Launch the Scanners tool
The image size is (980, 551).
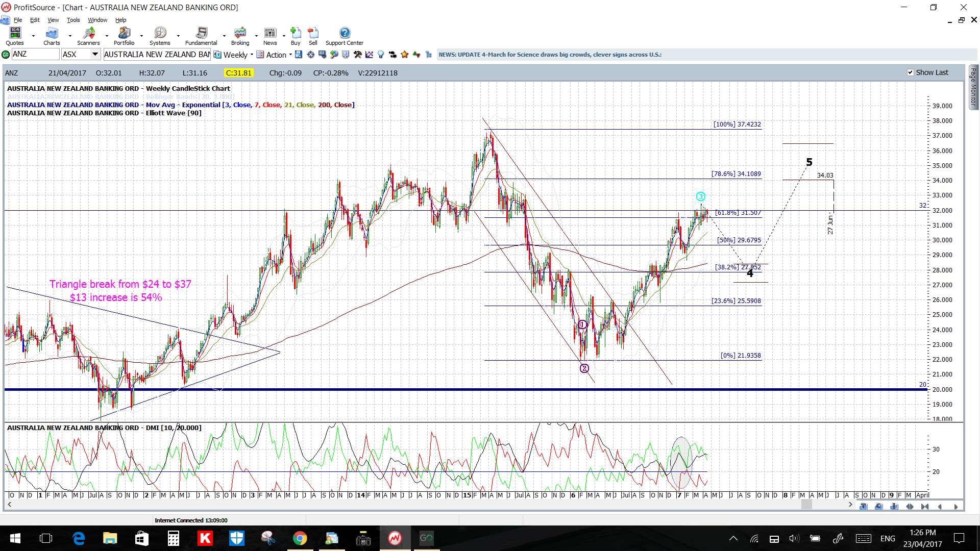click(x=88, y=36)
